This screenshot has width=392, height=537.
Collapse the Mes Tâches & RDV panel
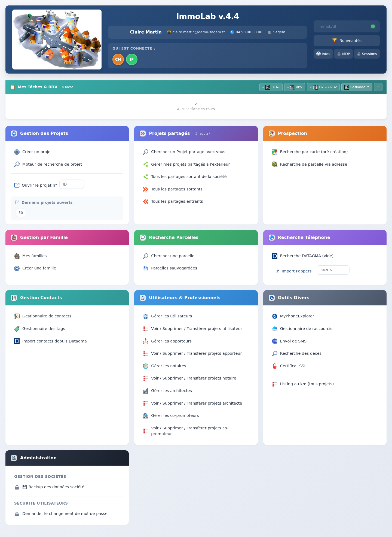click(378, 87)
